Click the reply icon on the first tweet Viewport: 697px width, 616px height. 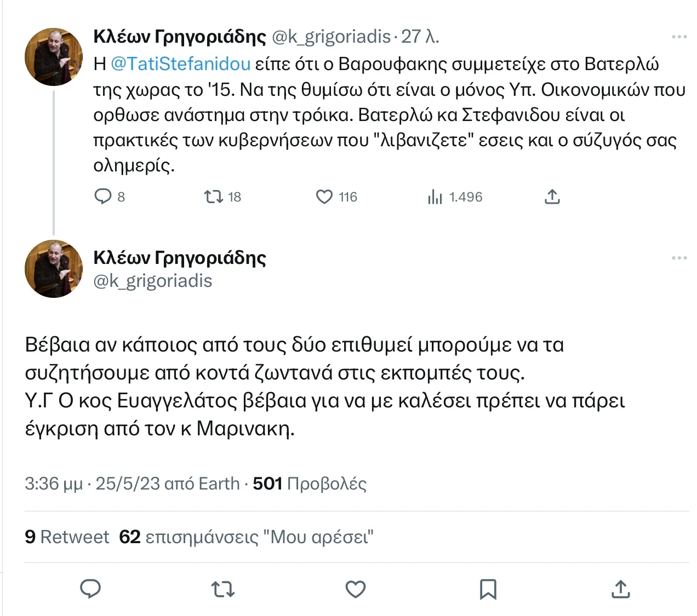pyautogui.click(x=104, y=197)
